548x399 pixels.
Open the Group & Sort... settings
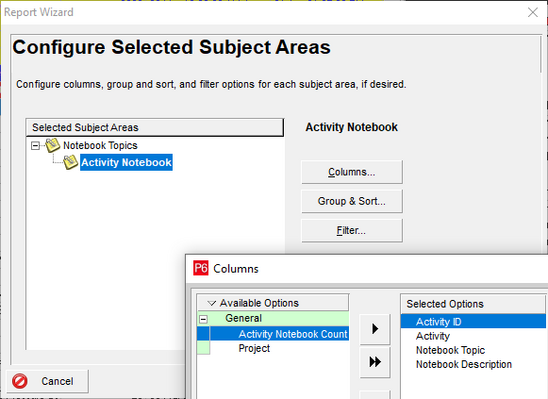coord(352,201)
